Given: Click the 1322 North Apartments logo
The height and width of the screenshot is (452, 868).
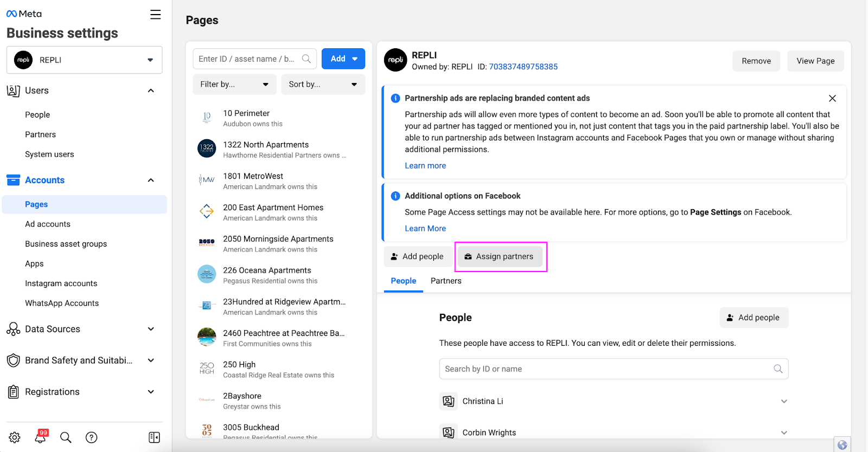Looking at the screenshot, I should click(207, 148).
